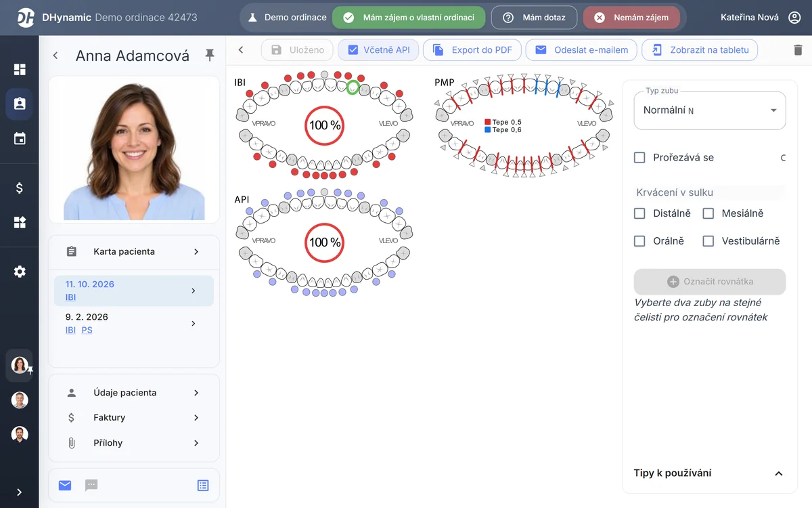Click Zobrazit na tabletu button
Screen dimensions: 812x508
click(700, 49)
